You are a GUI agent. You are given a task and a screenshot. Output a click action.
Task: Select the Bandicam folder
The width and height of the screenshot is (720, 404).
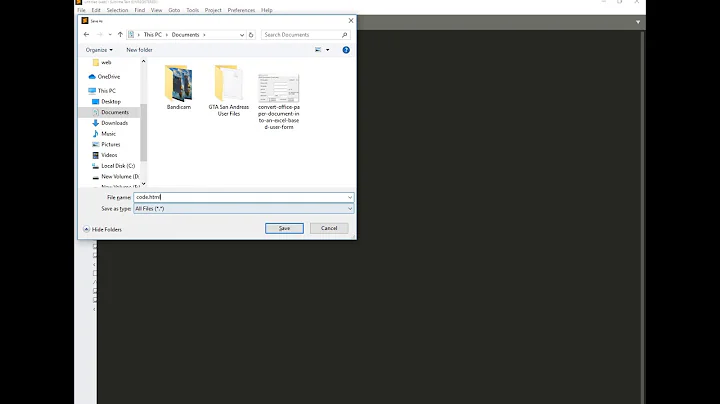[179, 87]
